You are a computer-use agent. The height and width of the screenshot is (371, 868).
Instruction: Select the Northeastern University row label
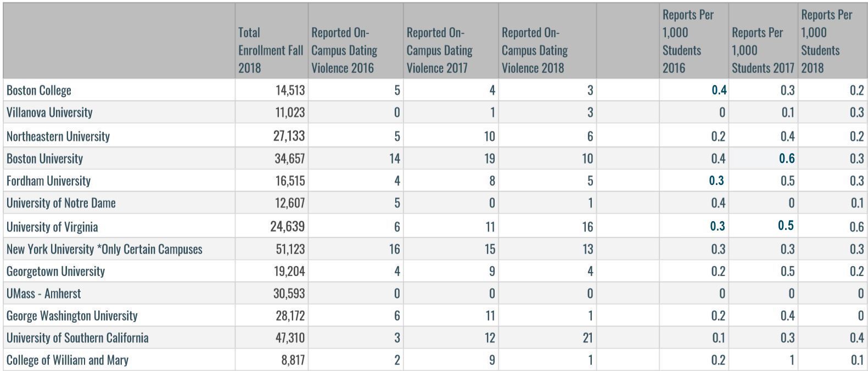click(58, 136)
